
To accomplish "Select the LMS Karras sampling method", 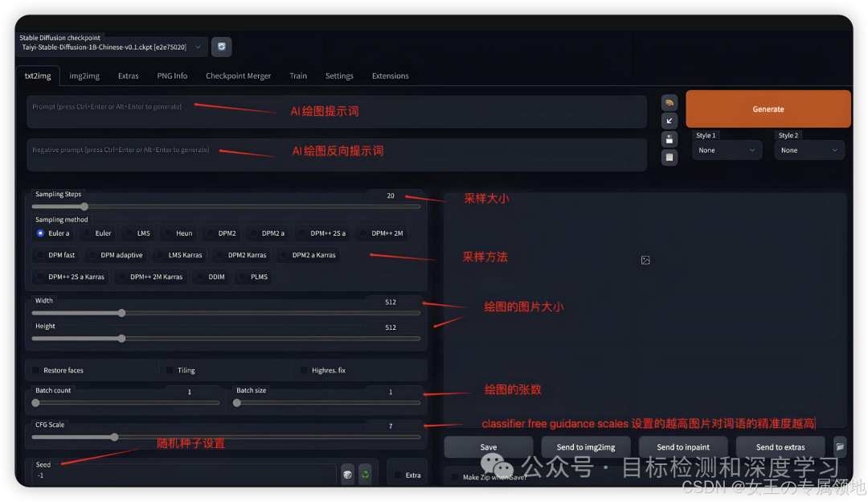I will [x=179, y=255].
